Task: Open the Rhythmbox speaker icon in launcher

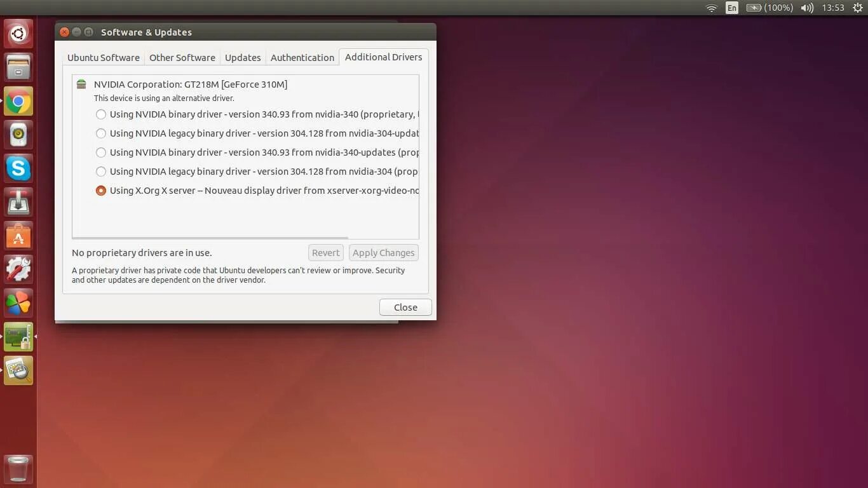Action: pos(18,135)
